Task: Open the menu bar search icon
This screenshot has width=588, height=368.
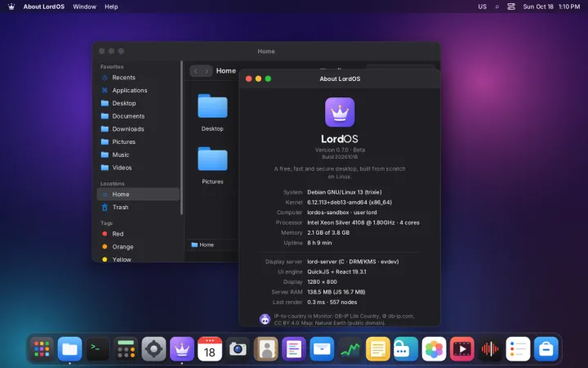Action: coord(497,7)
